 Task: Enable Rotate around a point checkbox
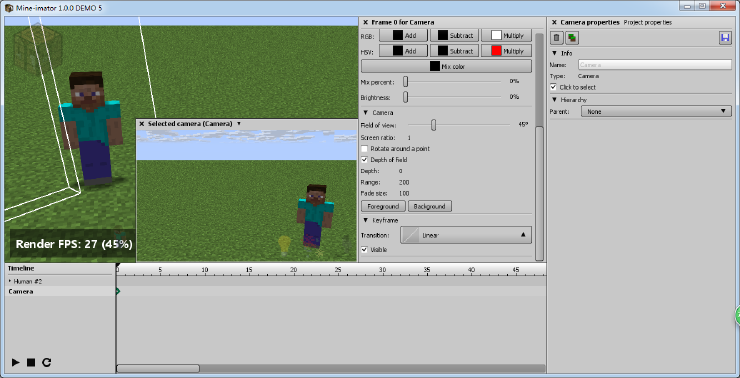pos(364,149)
